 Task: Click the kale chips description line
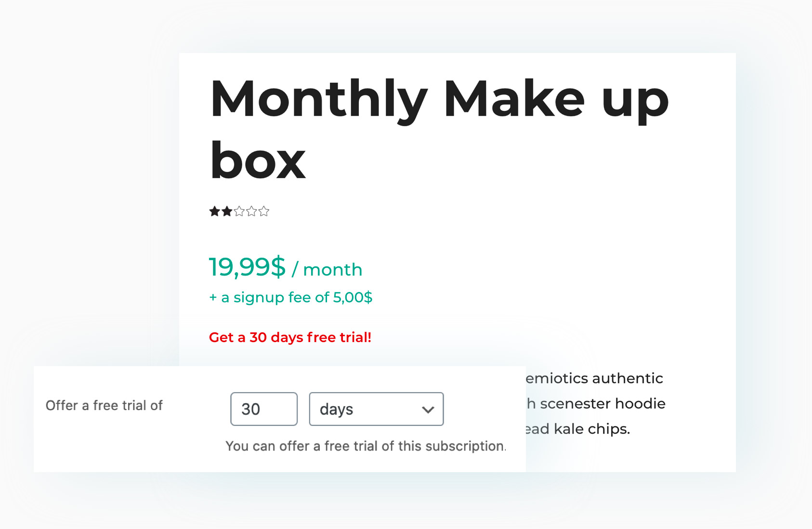tap(578, 429)
